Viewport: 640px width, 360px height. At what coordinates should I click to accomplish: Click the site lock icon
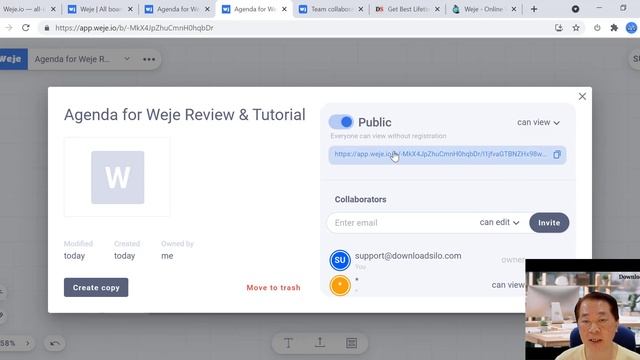tap(47, 28)
